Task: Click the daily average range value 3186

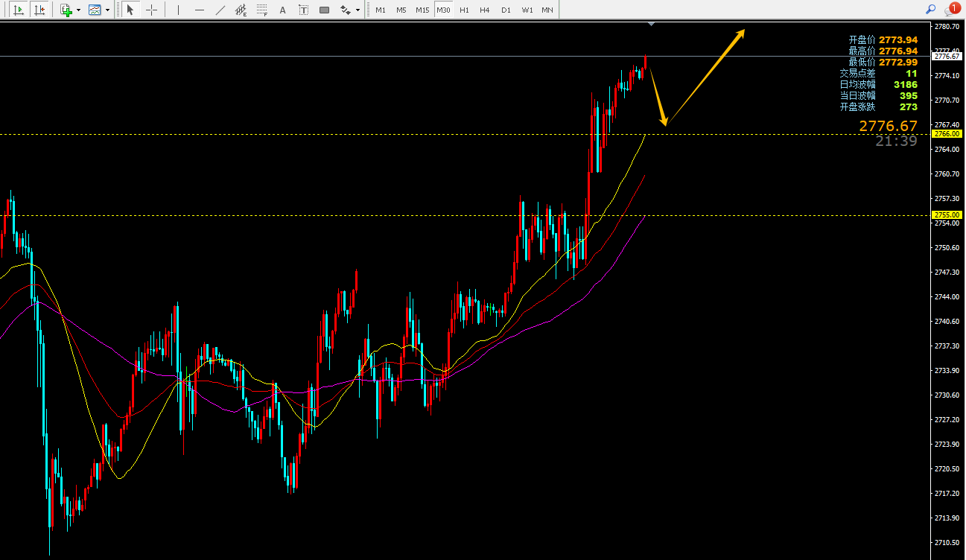Action: (906, 84)
